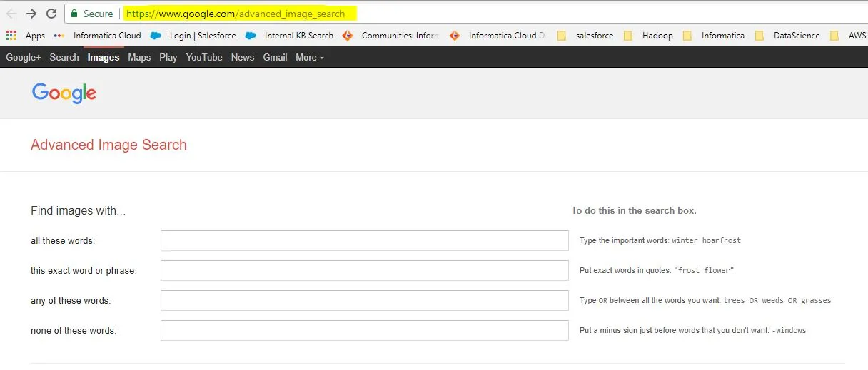Click the browser forward arrow
The height and width of the screenshot is (370, 868).
(x=31, y=14)
